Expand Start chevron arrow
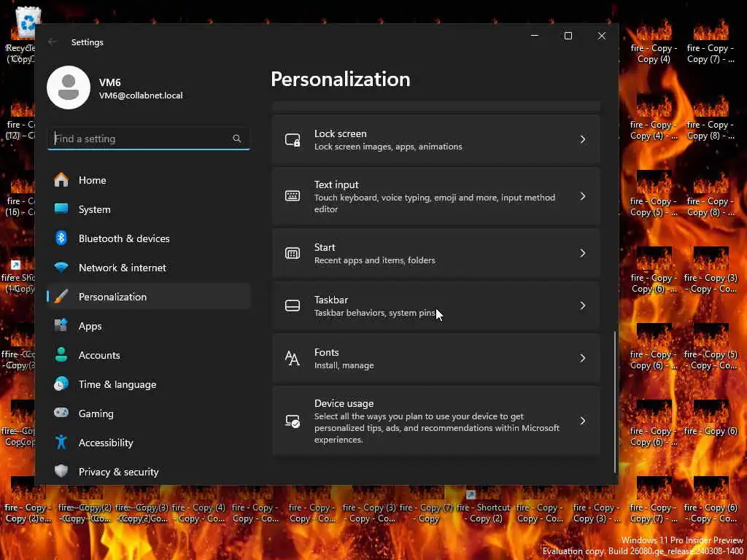 pyautogui.click(x=583, y=253)
